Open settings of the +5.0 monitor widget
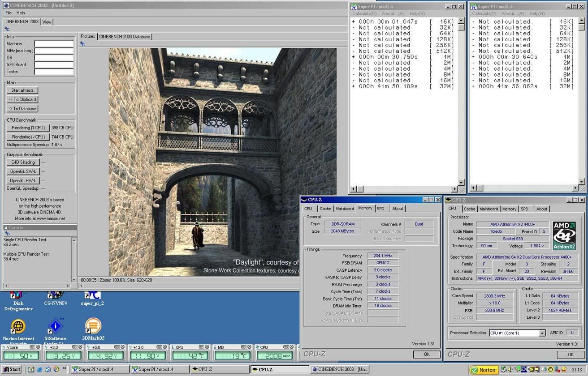 (117, 347)
